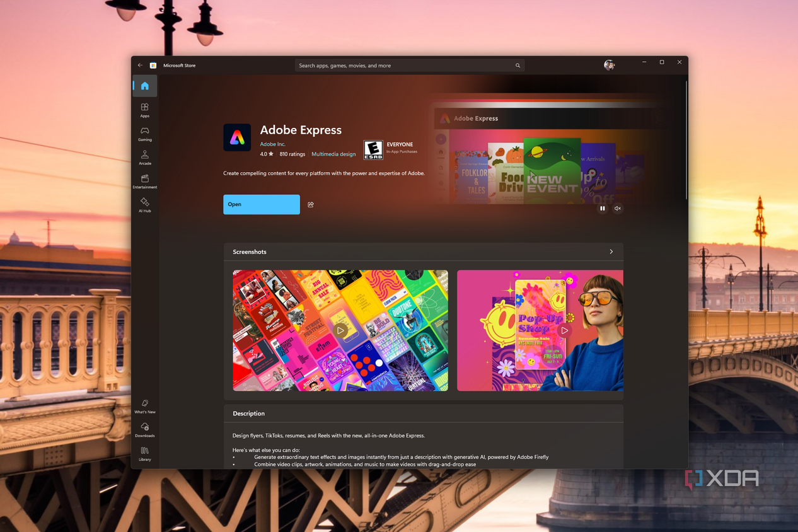Click the Adobe Express title text
Viewport: 798px width, 532px height.
pos(301,130)
